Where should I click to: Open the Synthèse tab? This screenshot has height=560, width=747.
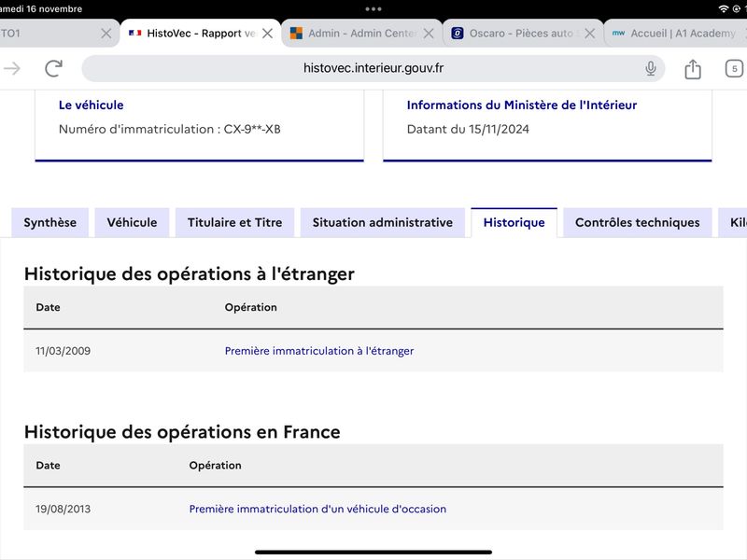(50, 222)
